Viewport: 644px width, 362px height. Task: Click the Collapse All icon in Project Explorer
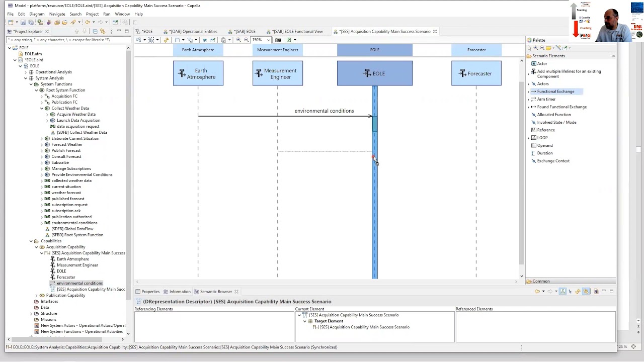click(x=95, y=31)
